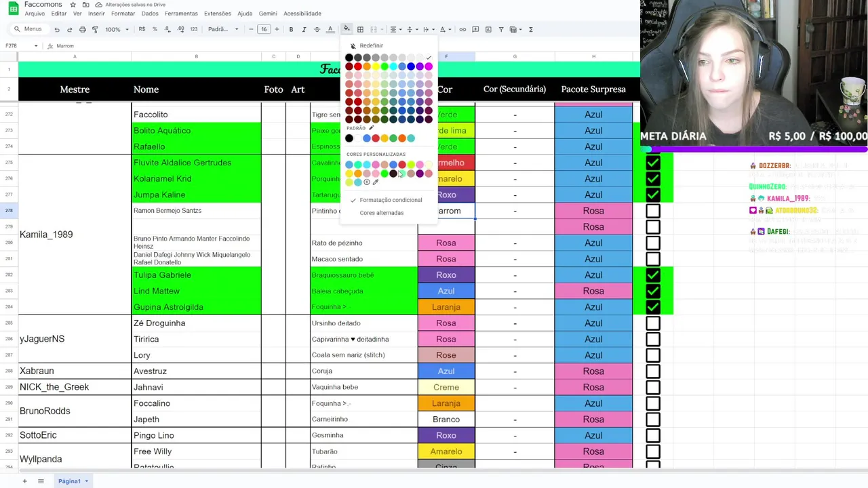Open the name box dropdown arrow beside F278
This screenshot has width=868, height=488.
pyautogui.click(x=35, y=46)
